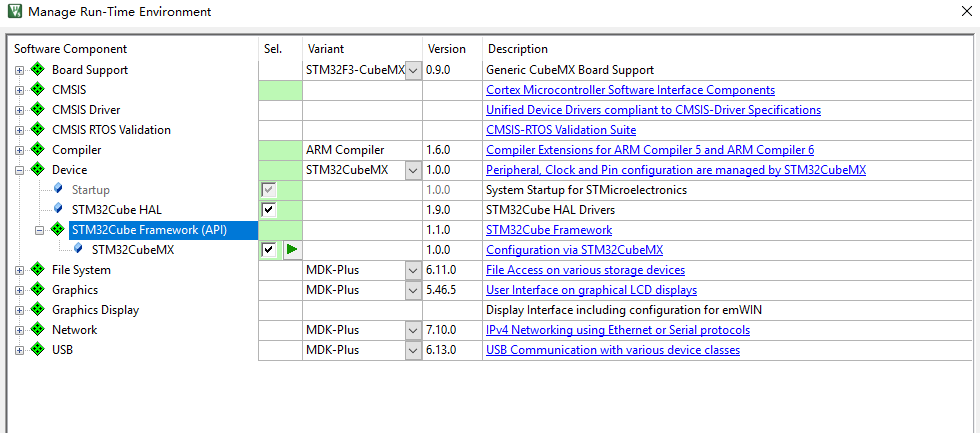Expand the CMSIS Driver tree node
The image size is (980, 433).
[x=19, y=110]
